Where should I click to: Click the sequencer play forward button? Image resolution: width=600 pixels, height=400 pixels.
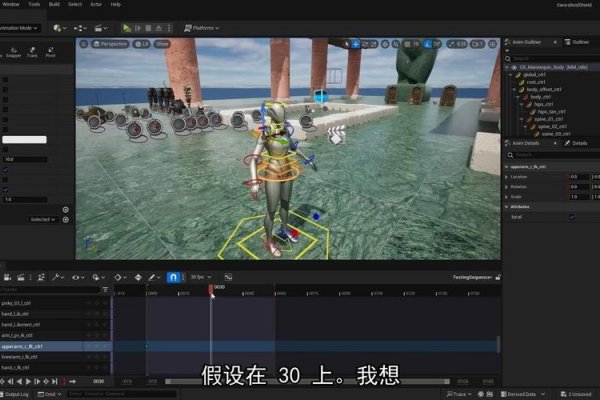point(28,381)
